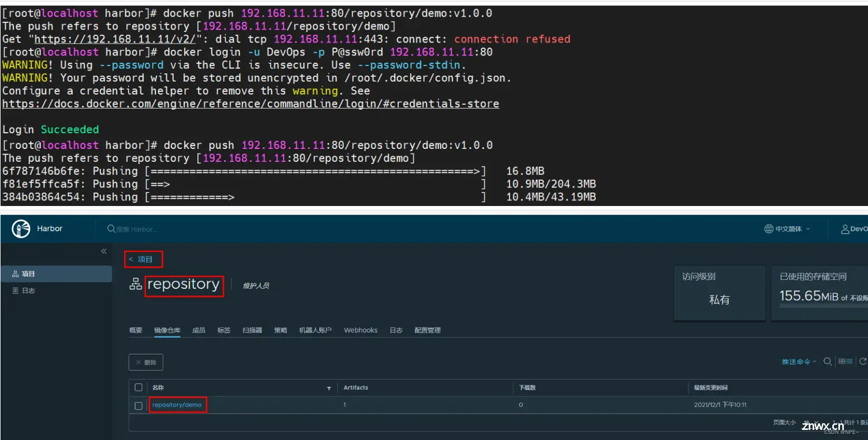Image resolution: width=868 pixels, height=440 pixels.
Task: Switch to list view icon
Action: point(850,362)
